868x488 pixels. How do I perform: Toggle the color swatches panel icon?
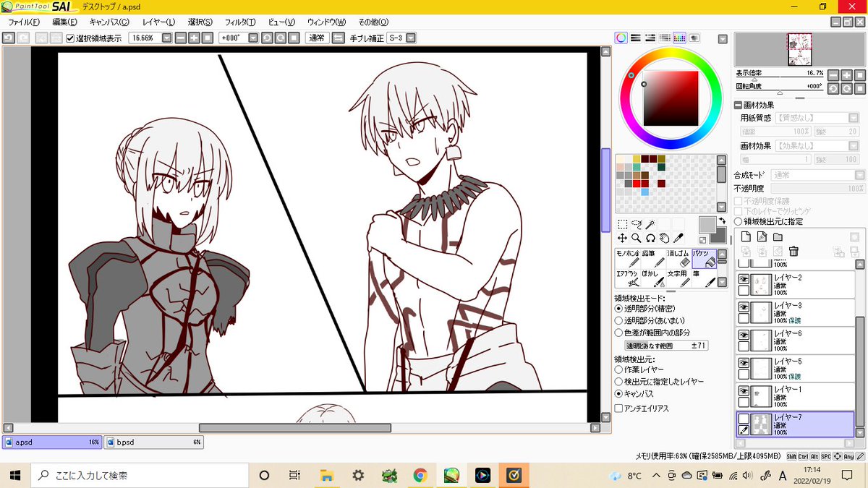point(679,38)
